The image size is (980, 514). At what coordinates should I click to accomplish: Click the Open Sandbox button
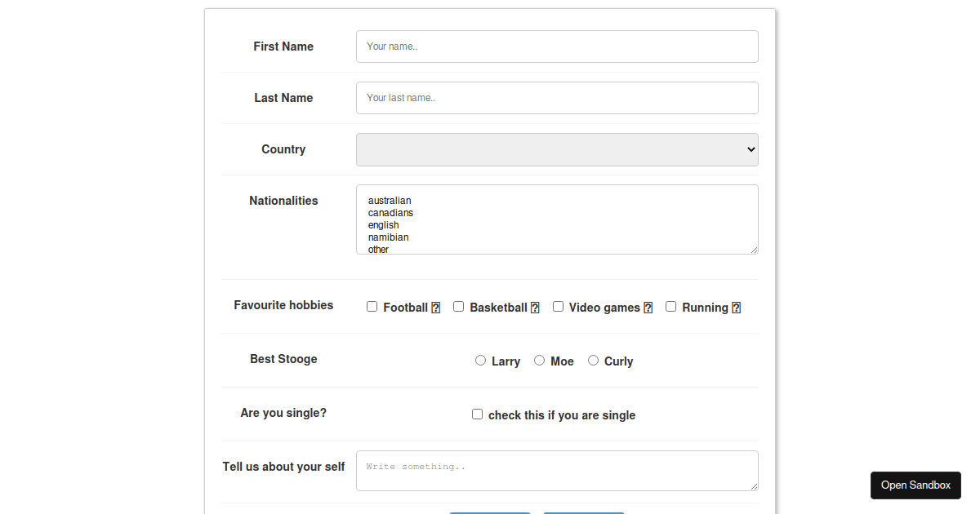pos(915,485)
